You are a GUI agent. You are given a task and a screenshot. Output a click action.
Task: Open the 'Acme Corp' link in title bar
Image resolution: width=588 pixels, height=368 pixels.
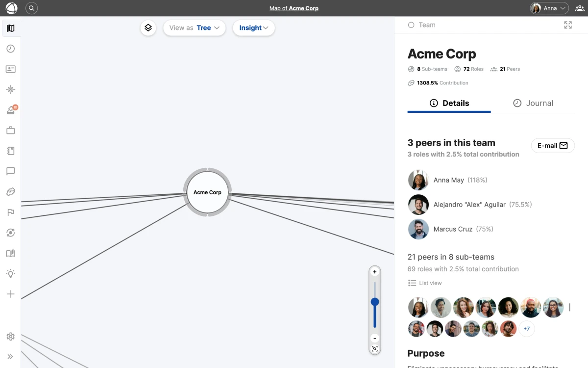304,8
